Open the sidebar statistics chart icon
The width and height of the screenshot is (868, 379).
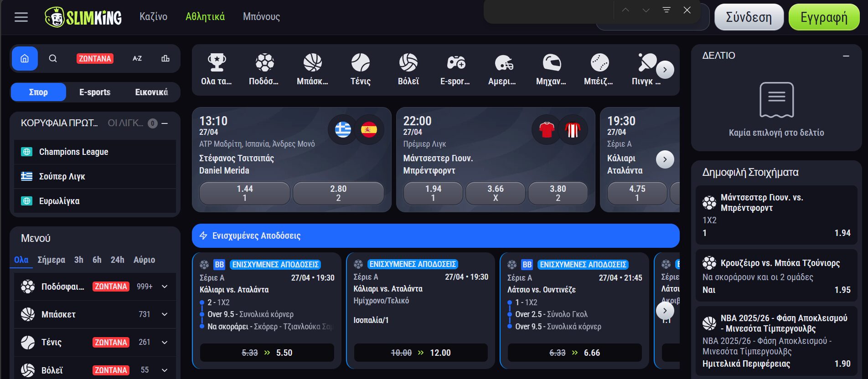165,58
